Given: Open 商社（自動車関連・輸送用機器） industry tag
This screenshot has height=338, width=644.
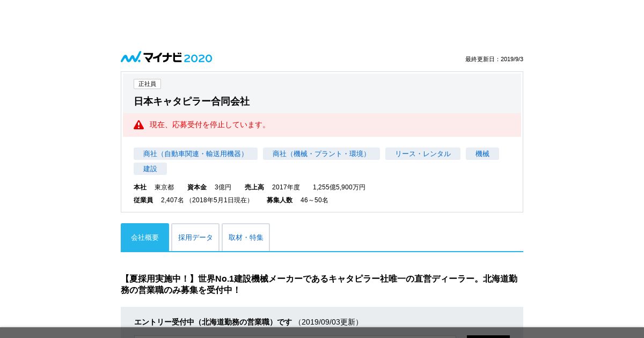Looking at the screenshot, I should (195, 154).
